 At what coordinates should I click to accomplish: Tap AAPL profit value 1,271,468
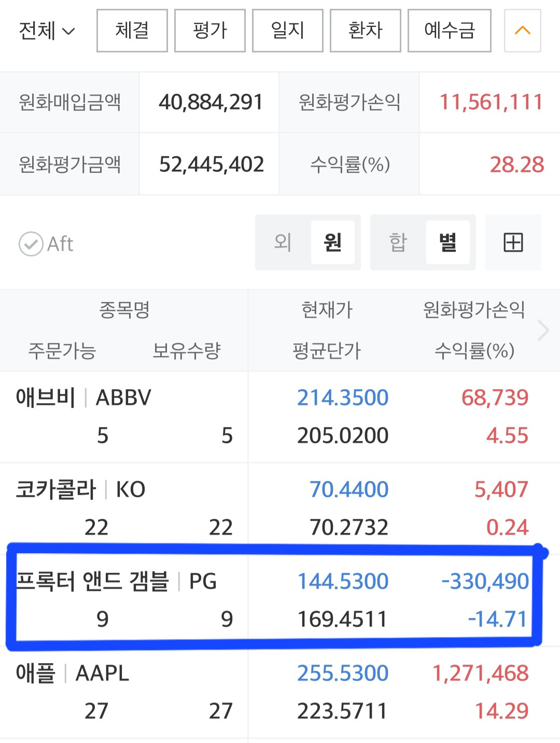pyautogui.click(x=481, y=673)
